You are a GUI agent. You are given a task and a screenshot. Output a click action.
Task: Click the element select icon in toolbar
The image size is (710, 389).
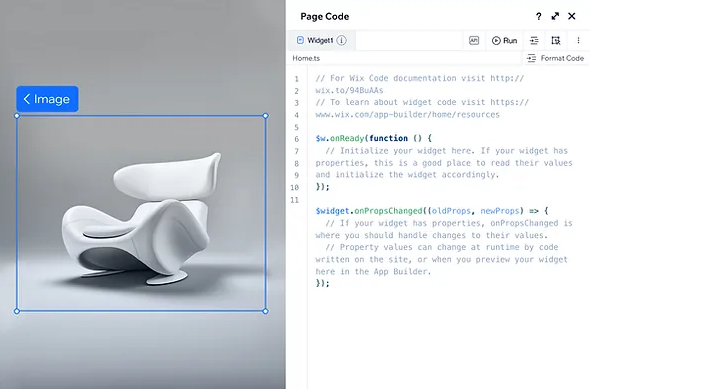[556, 40]
